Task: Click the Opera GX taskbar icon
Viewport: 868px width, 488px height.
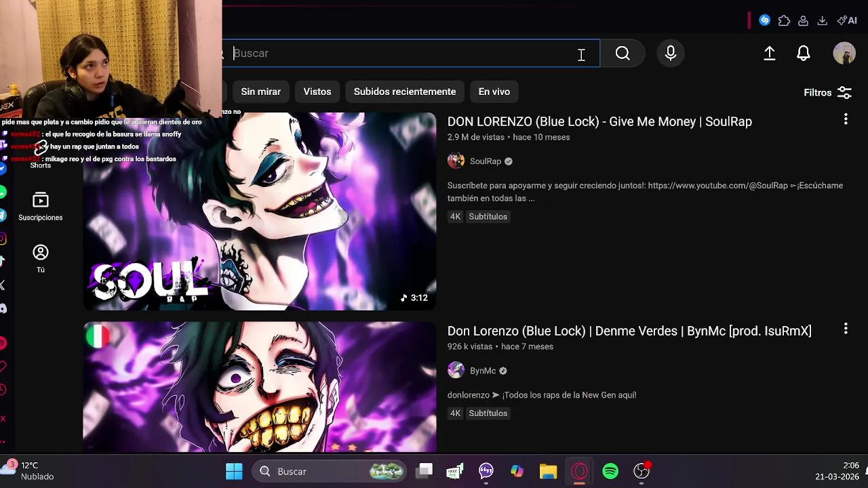Action: click(x=579, y=471)
